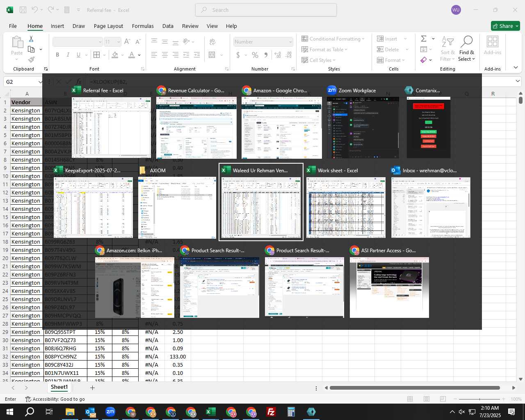The height and width of the screenshot is (420, 525).
Task: Toggle Align Left
Action: coord(154,55)
